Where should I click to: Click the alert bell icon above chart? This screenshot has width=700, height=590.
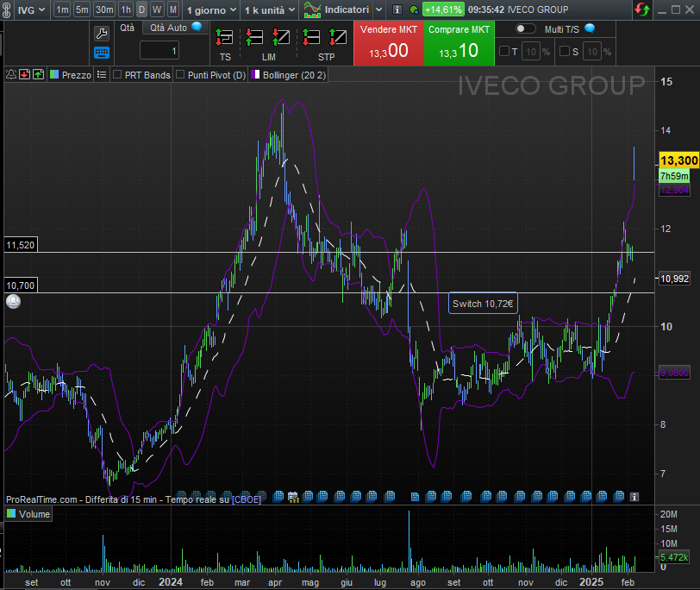[11, 74]
